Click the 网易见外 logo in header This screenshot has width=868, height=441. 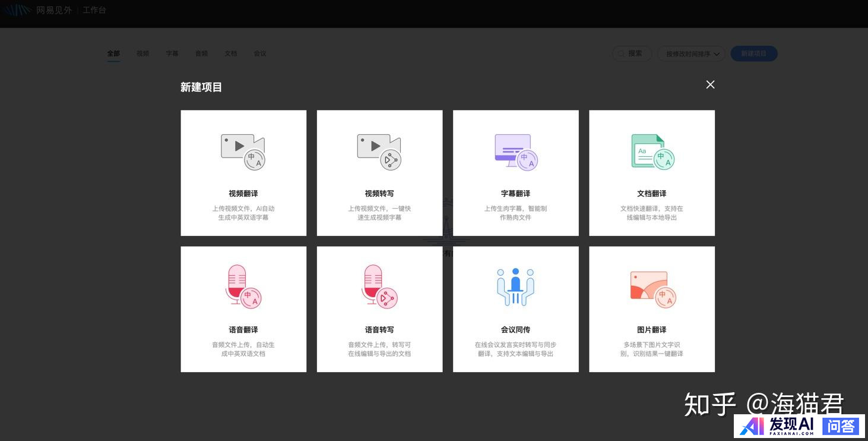coord(37,10)
